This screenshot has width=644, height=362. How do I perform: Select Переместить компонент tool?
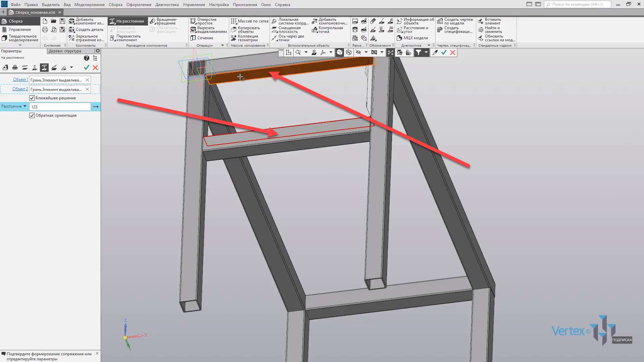click(126, 38)
